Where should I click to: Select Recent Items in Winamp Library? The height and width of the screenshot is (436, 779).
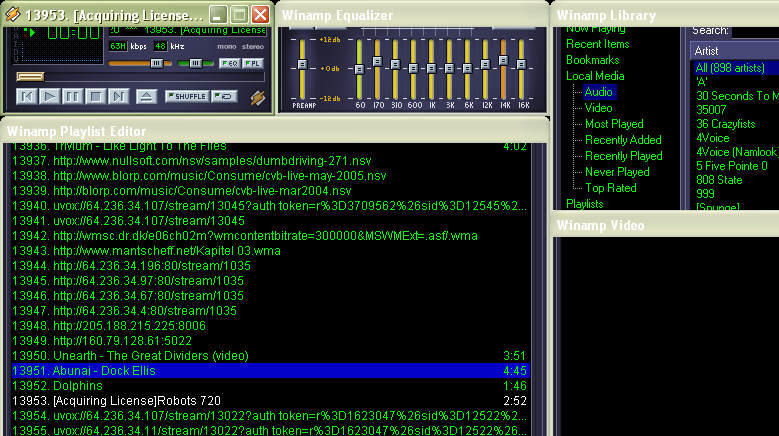coord(598,44)
